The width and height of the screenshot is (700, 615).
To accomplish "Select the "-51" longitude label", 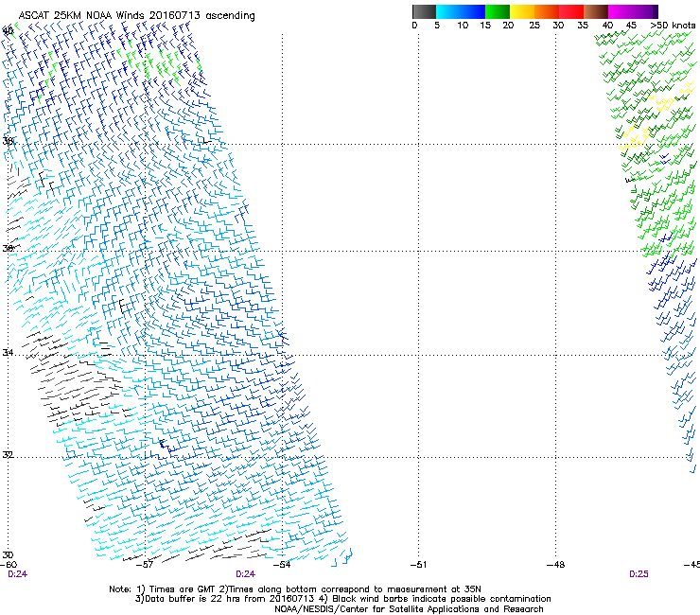I will coord(418,565).
